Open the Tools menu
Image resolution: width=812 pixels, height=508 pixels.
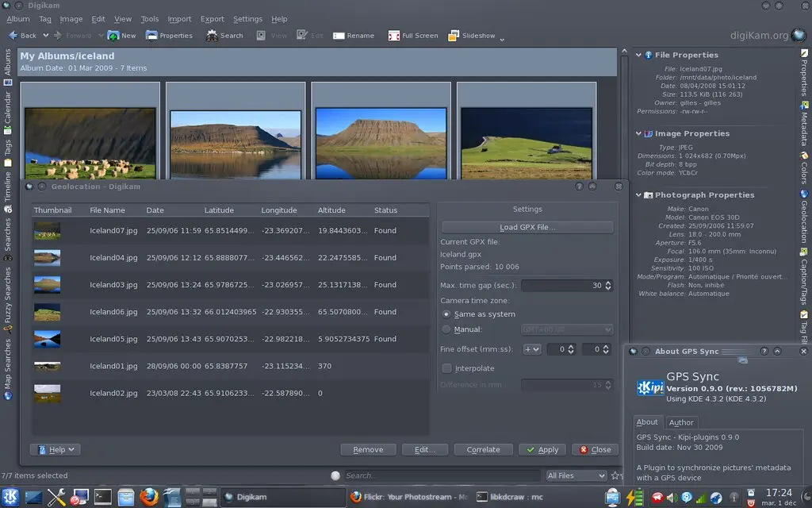pyautogui.click(x=150, y=19)
